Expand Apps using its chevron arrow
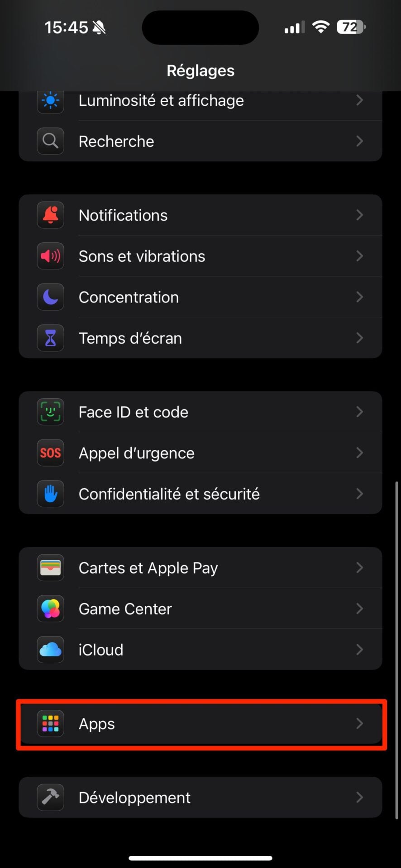401x868 pixels. pyautogui.click(x=359, y=724)
